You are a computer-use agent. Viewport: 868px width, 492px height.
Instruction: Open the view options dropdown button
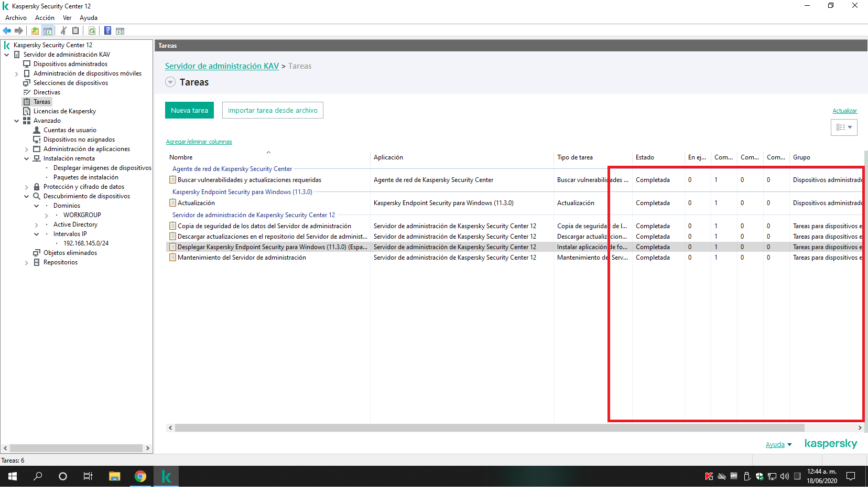(x=844, y=127)
